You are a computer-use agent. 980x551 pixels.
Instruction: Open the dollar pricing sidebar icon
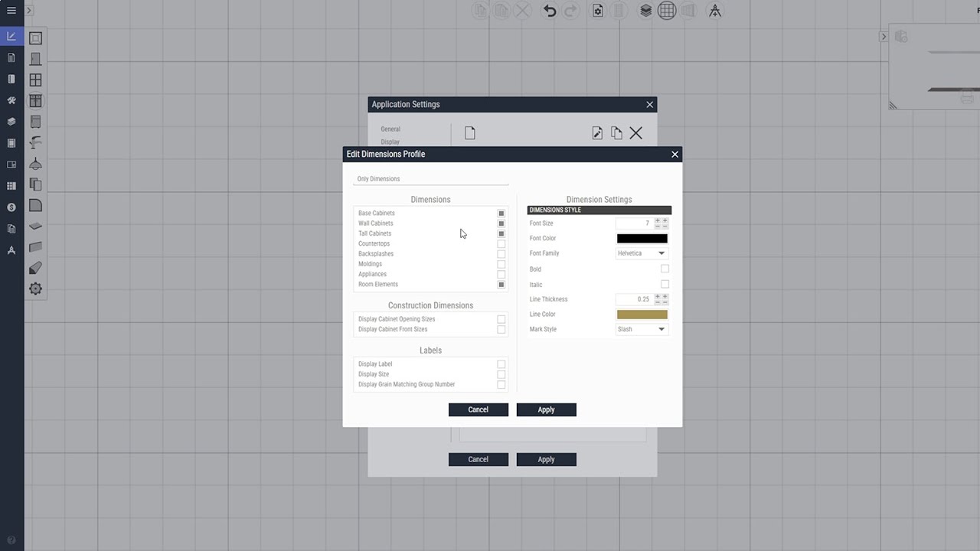point(11,207)
